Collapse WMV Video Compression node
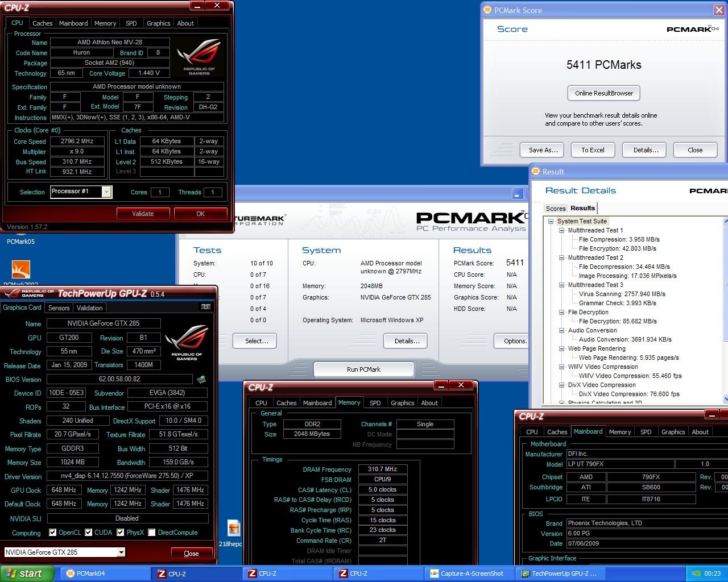728x582 pixels. [x=561, y=367]
